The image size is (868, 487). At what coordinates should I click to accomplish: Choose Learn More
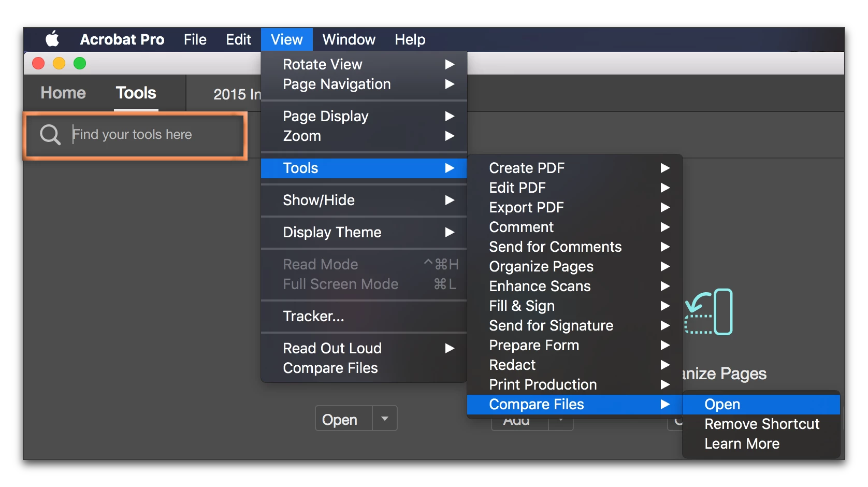coord(761,443)
